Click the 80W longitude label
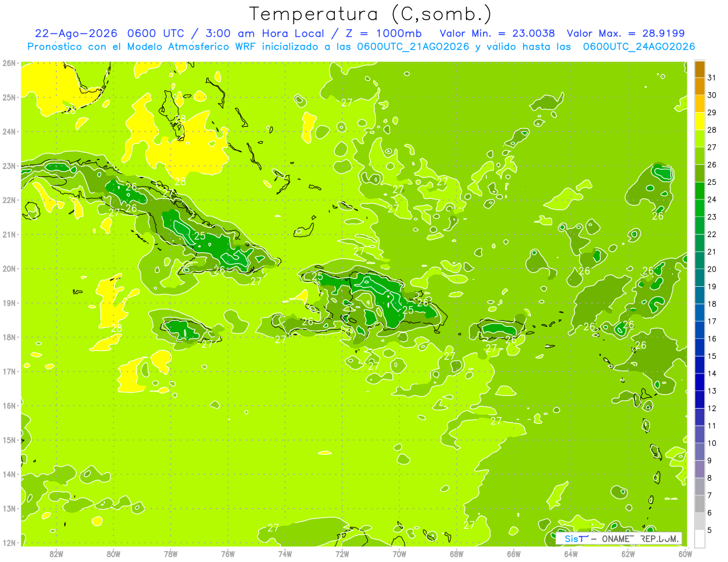728x562 pixels. click(113, 554)
